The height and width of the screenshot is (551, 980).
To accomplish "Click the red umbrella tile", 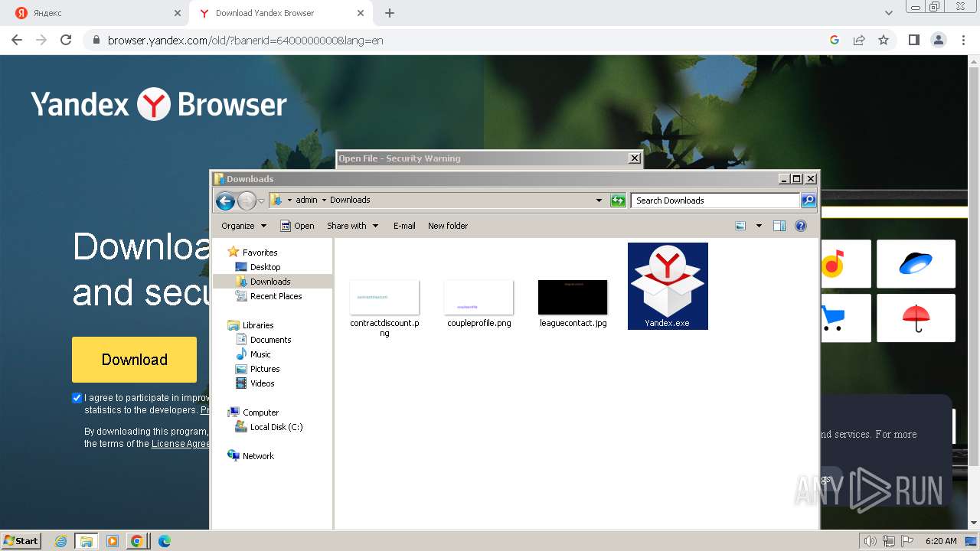I will (x=916, y=318).
